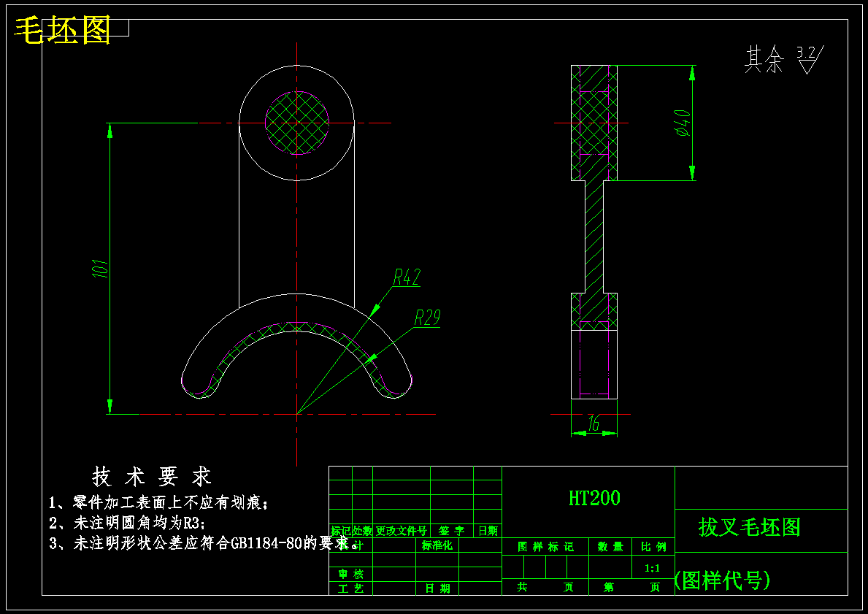Viewport: 868px width, 614px height.
Task: Select the 日期 cell beside 签字
Action: point(488,531)
